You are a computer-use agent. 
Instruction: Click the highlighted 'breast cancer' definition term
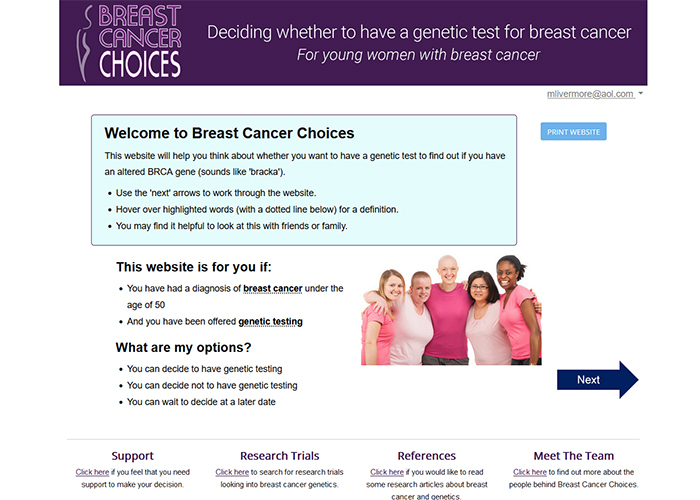click(x=273, y=288)
